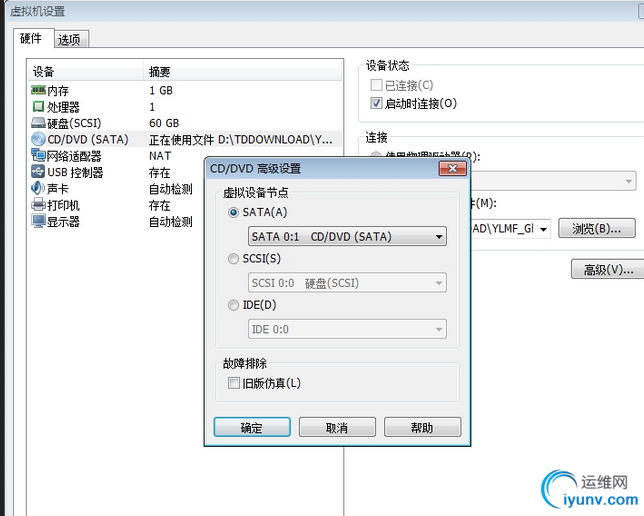Expand the ISO image file path dropdown
Image resolution: width=644 pixels, height=516 pixels.
(x=543, y=229)
